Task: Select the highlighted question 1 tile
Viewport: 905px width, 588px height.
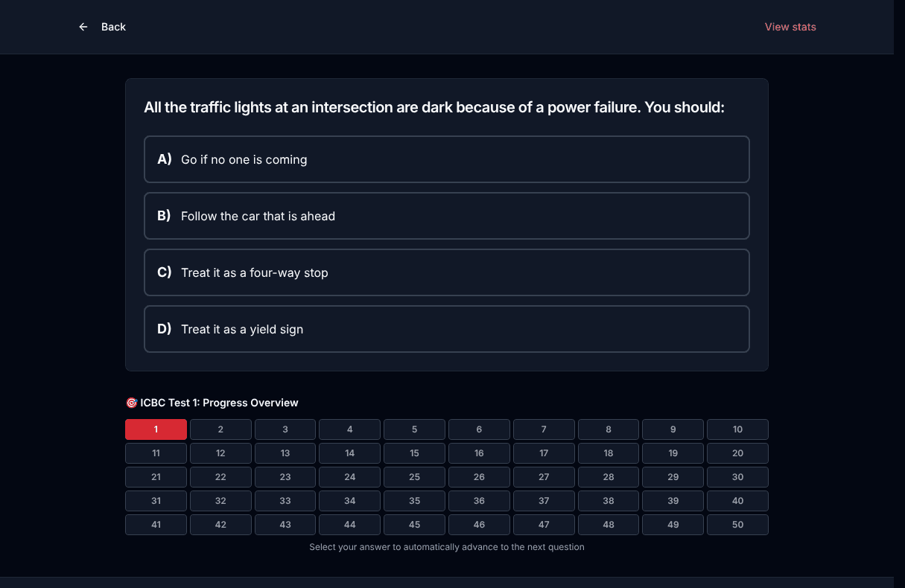Action: (x=156, y=429)
